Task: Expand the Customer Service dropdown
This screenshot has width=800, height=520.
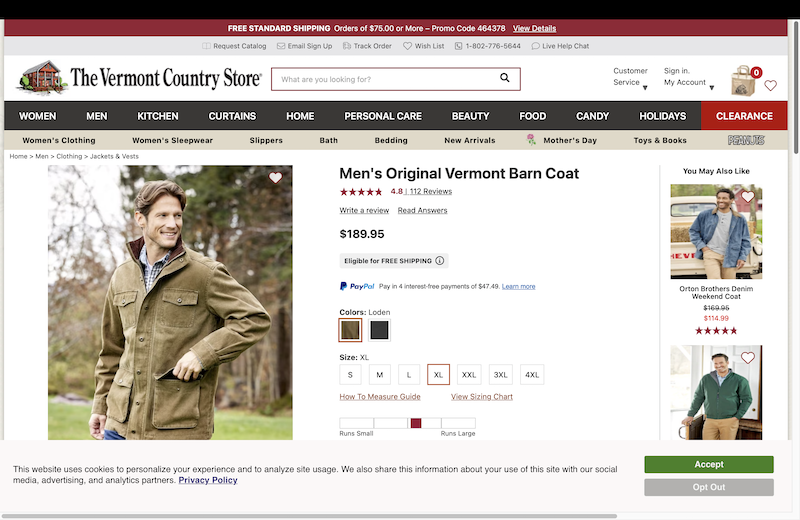Action: [631, 77]
